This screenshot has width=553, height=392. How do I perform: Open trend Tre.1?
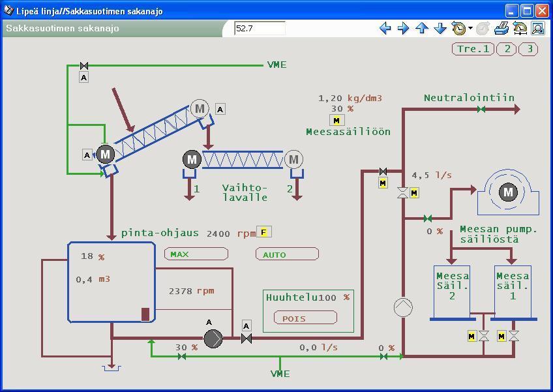tap(473, 49)
